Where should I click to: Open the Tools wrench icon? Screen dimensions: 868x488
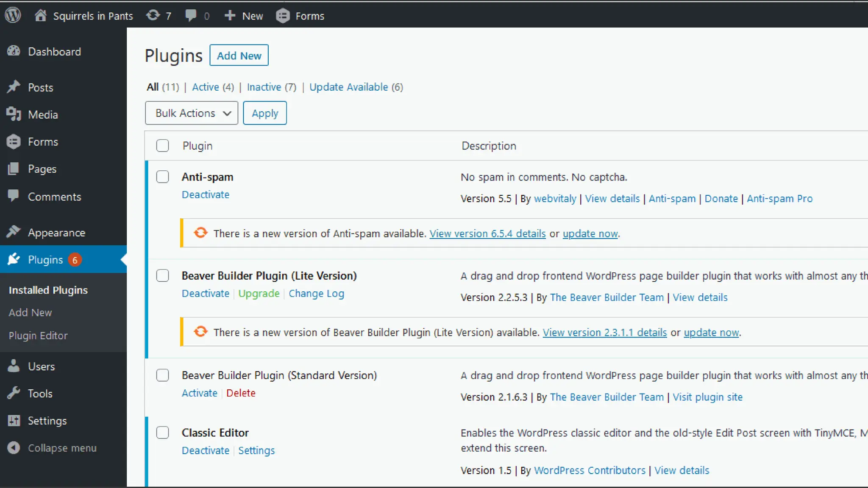click(14, 393)
